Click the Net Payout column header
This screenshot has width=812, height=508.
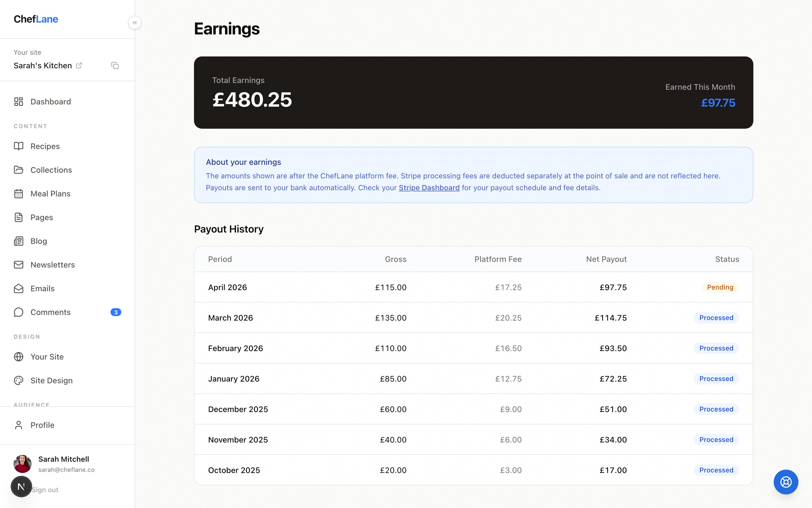coord(606,259)
